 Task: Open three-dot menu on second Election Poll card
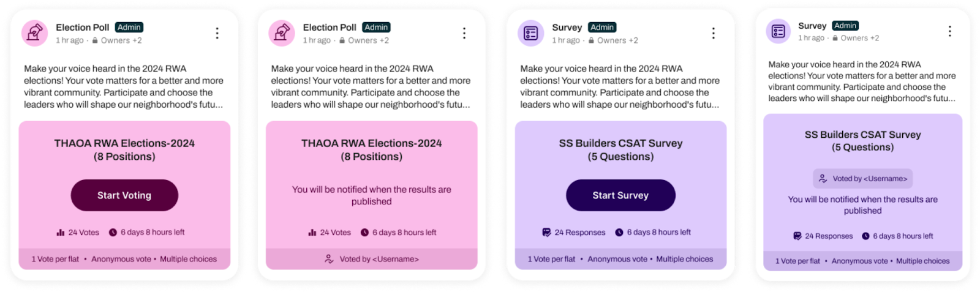point(464,33)
